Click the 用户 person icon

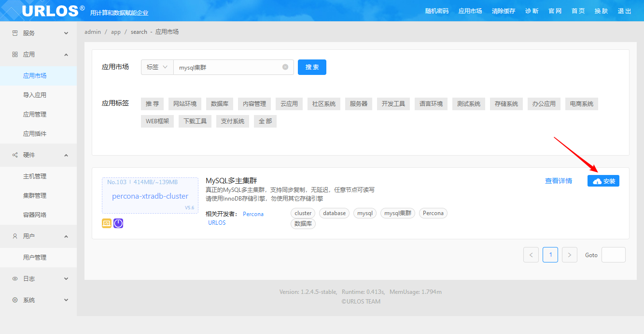tap(15, 236)
